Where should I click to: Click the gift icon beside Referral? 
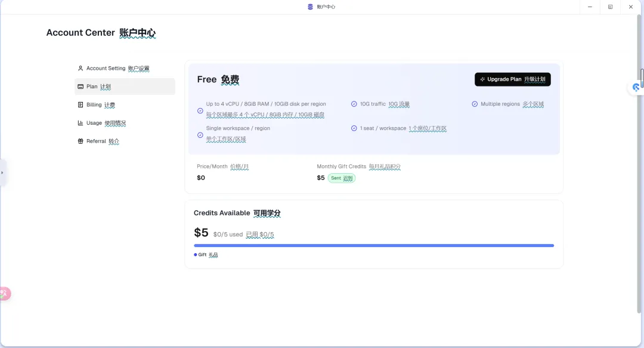pyautogui.click(x=80, y=141)
